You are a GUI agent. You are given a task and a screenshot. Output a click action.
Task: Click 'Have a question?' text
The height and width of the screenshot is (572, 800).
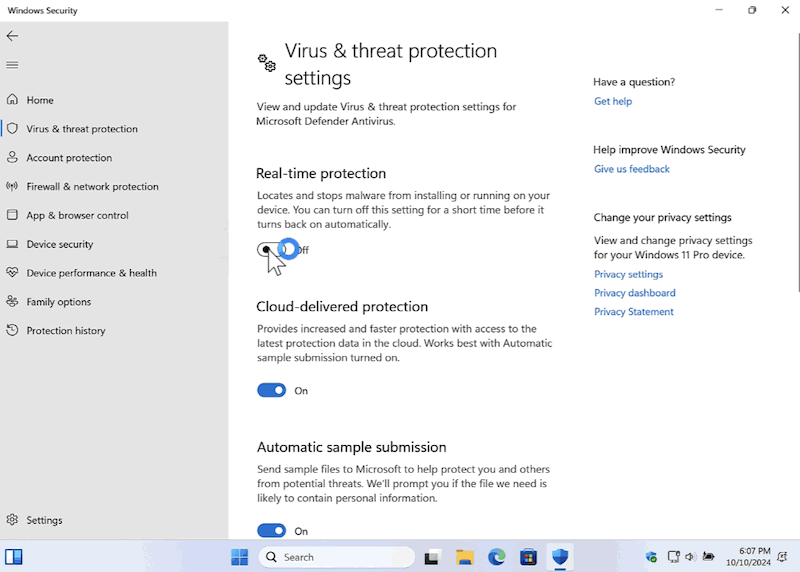point(634,82)
